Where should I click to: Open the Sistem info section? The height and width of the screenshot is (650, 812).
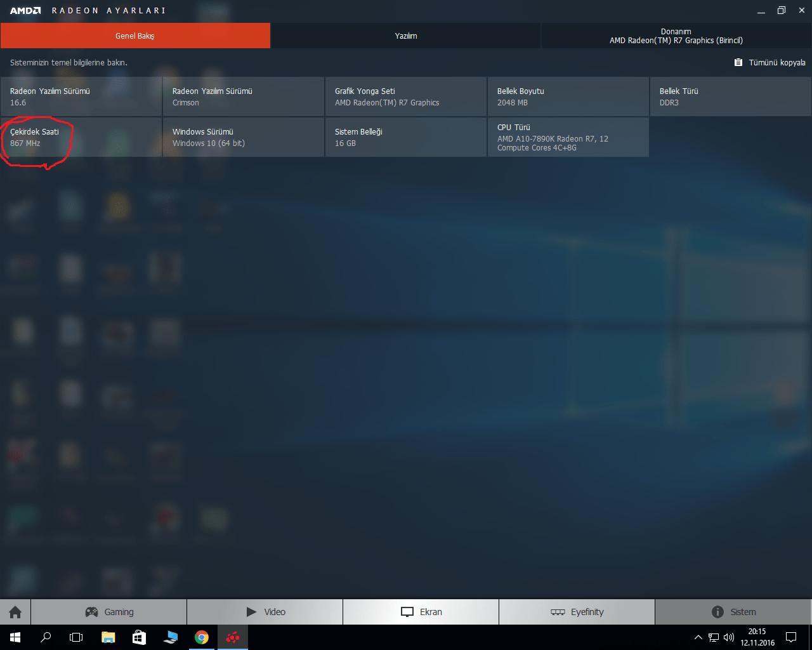[x=733, y=612]
